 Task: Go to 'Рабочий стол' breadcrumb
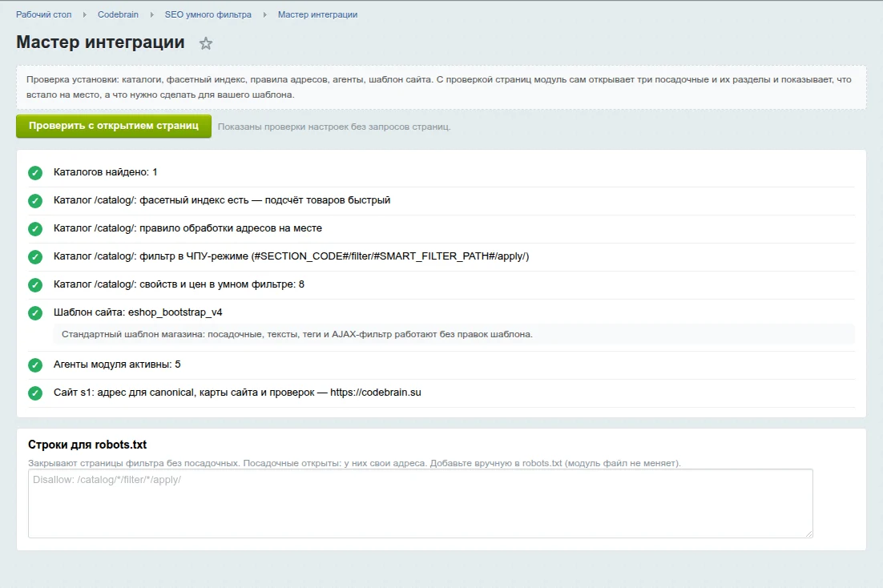pyautogui.click(x=44, y=14)
